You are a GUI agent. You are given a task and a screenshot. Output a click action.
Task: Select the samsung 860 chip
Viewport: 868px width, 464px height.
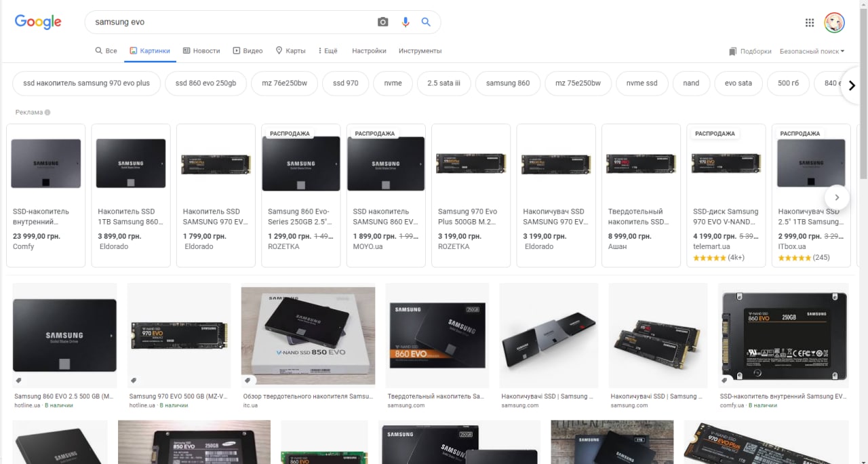[x=508, y=83]
